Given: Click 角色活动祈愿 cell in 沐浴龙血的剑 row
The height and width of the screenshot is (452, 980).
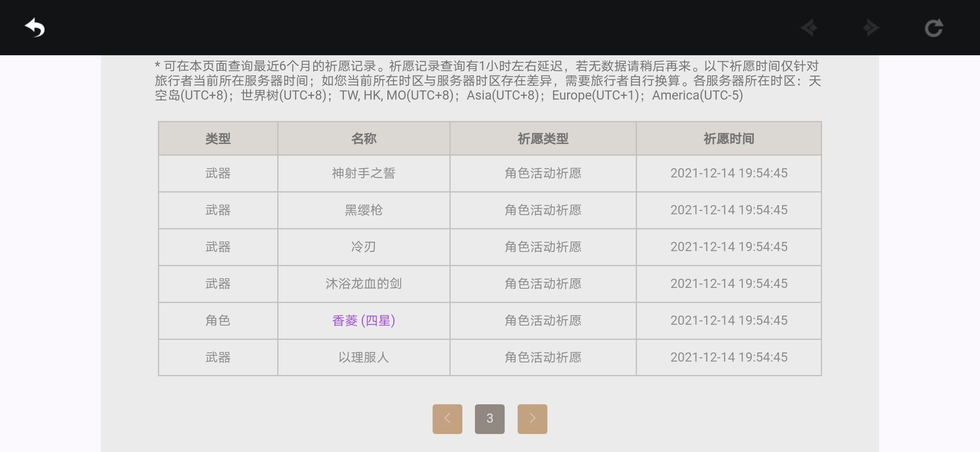Looking at the screenshot, I should [x=543, y=284].
